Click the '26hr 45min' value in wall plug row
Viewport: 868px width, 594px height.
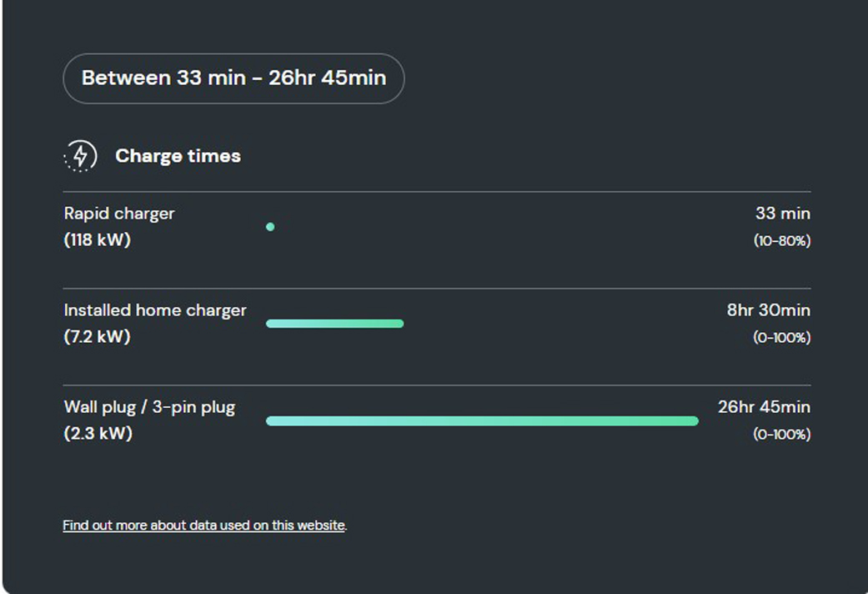764,407
